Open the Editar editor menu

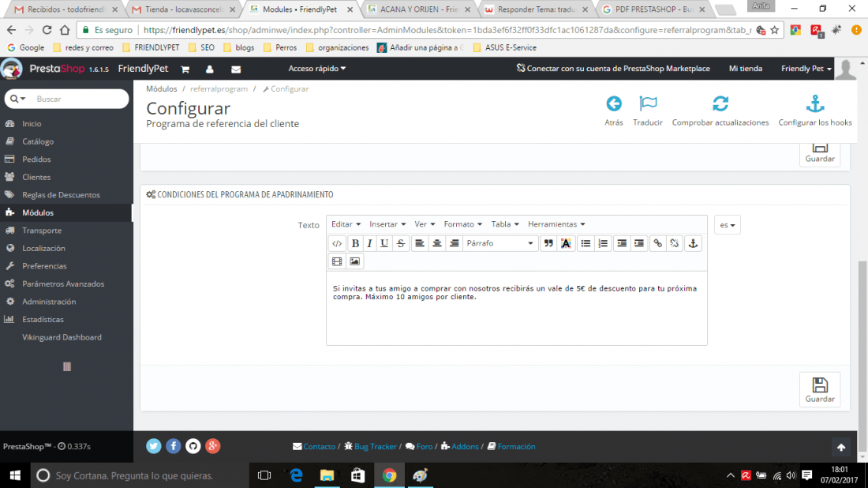[x=346, y=224]
